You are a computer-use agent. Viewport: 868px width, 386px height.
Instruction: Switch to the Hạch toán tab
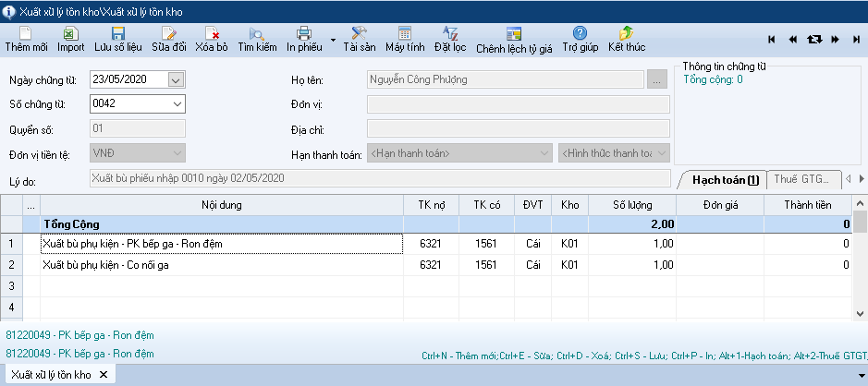[726, 179]
